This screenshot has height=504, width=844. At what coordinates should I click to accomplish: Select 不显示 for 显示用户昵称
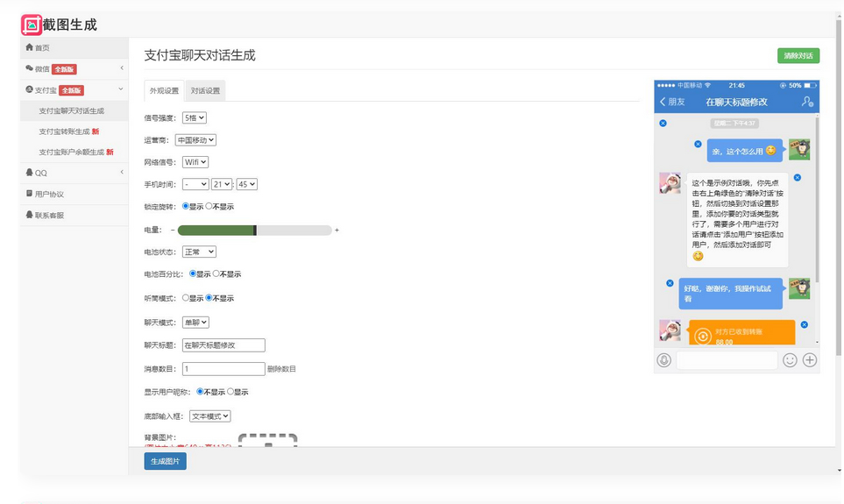click(x=200, y=392)
